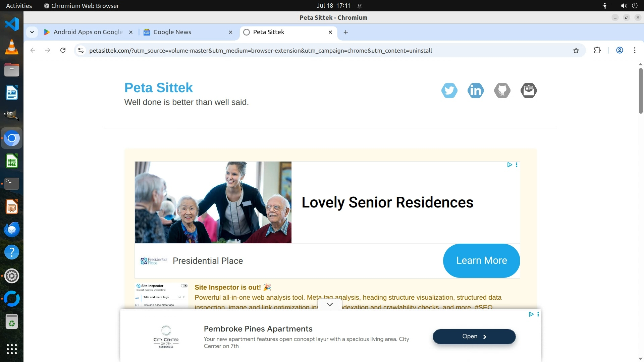Open the Chromium profile avatar
644x362 pixels.
pos(620,50)
